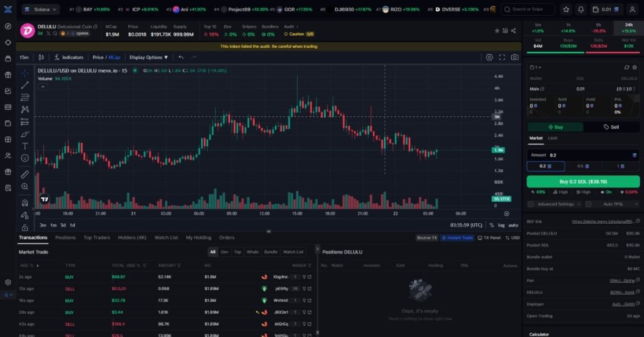Open the Solana chain dropdown
644x337 pixels.
point(40,9)
